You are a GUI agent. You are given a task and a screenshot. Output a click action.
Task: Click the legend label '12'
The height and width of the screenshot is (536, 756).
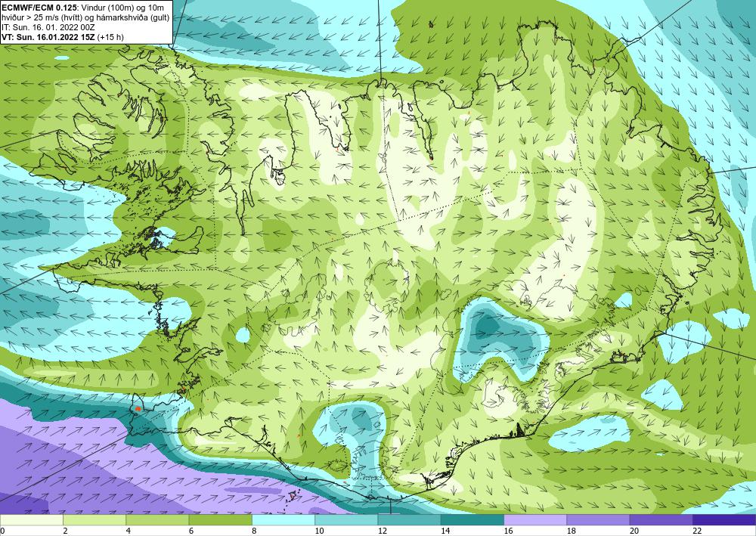click(383, 531)
